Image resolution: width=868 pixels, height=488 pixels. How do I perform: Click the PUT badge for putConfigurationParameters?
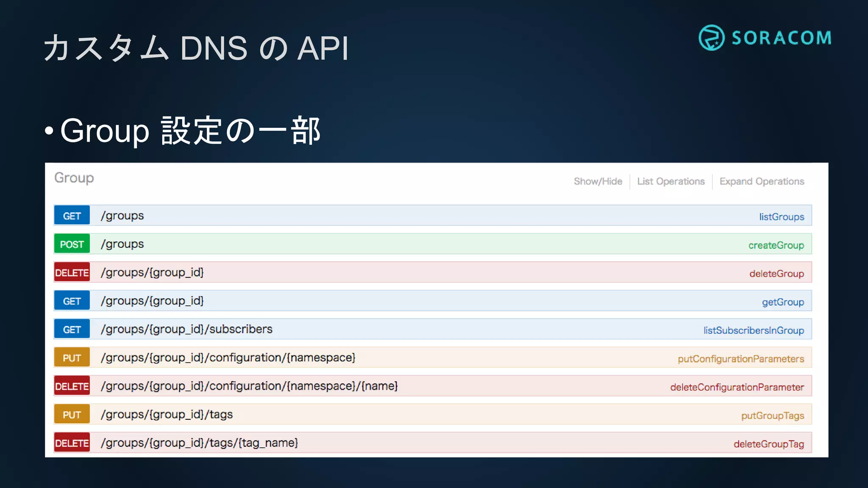[x=72, y=358]
